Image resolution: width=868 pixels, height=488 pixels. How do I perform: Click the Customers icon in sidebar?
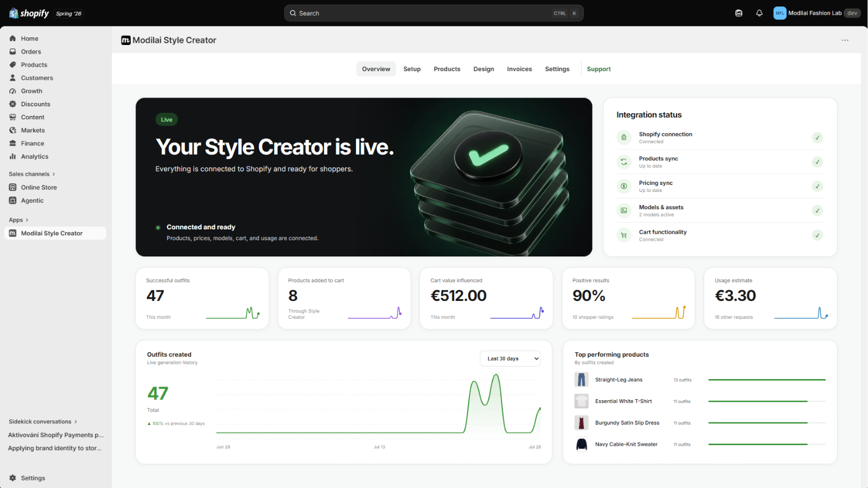[x=12, y=78]
